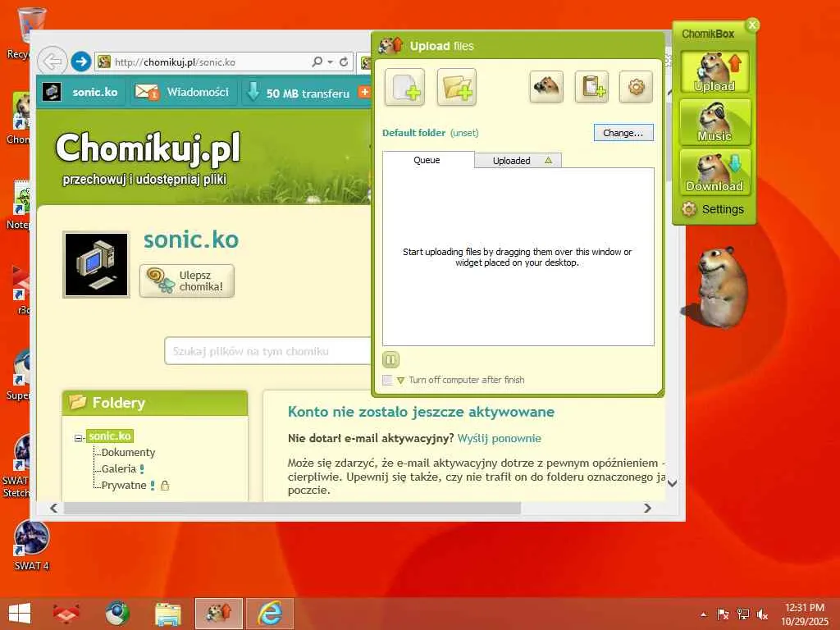Image resolution: width=840 pixels, height=630 pixels.
Task: Click the refresh page icon
Action: pos(344,62)
